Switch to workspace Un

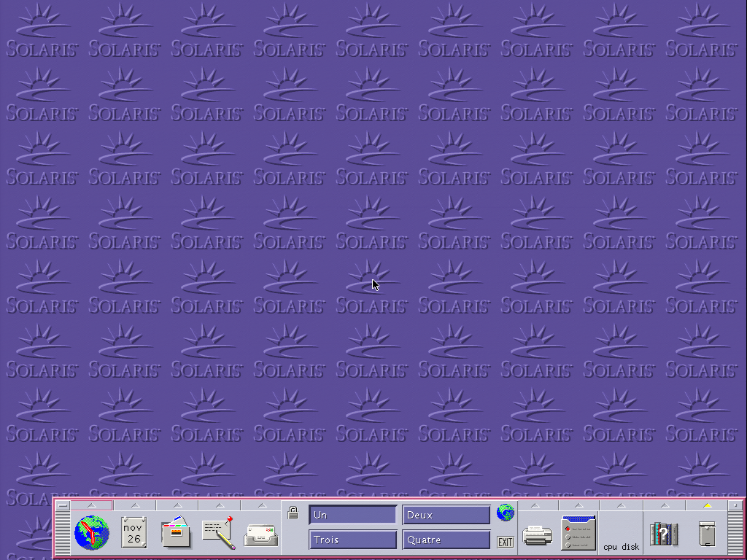point(352,515)
